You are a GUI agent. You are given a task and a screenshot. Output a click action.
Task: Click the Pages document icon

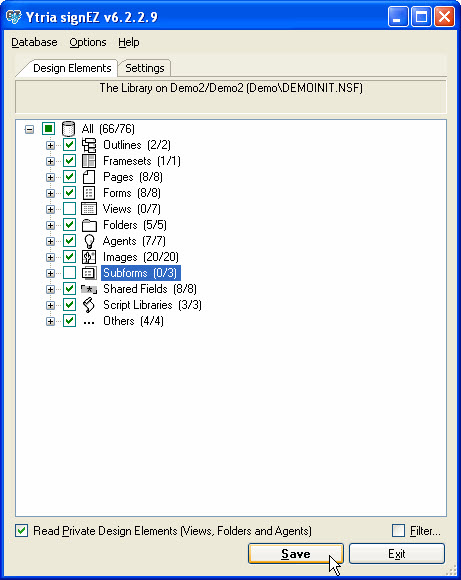(x=89, y=177)
